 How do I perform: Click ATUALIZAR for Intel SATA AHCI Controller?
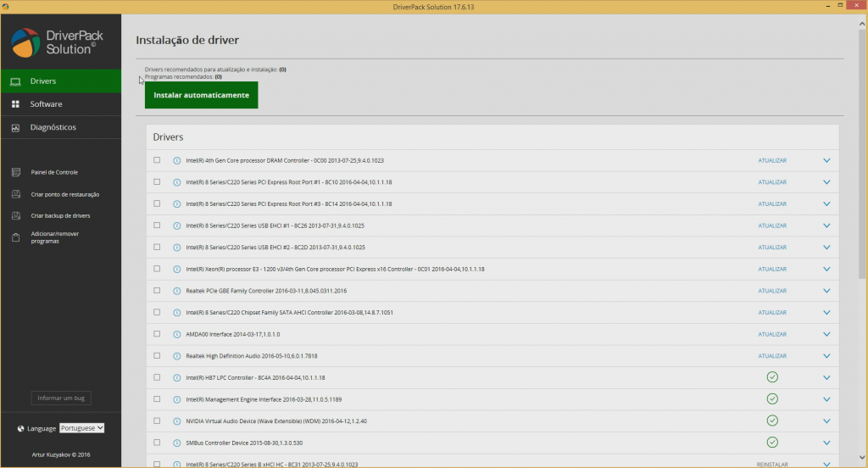772,312
